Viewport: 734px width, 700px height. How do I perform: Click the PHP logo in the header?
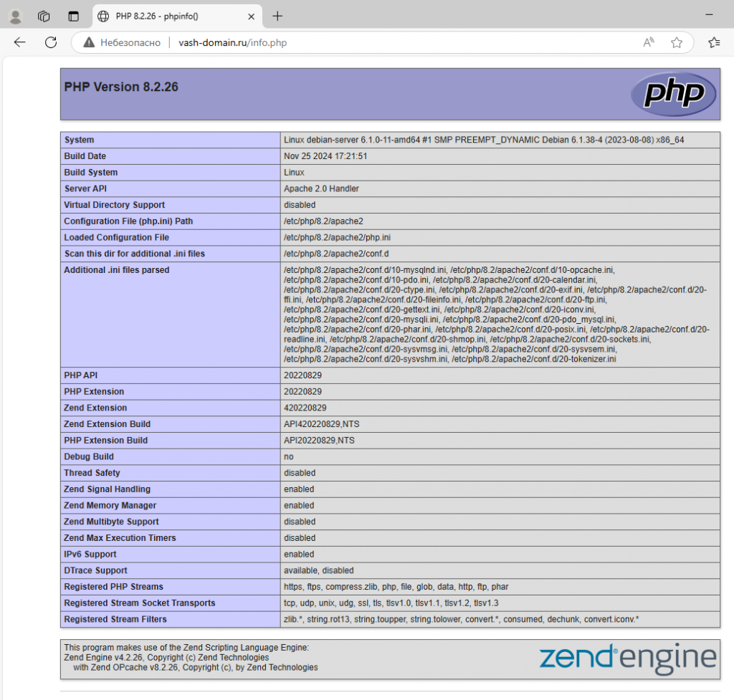coord(673,94)
